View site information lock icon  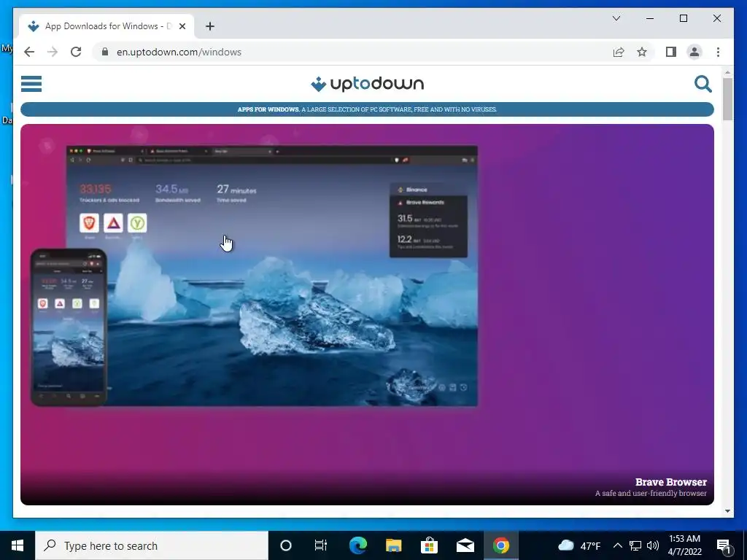pyautogui.click(x=105, y=52)
